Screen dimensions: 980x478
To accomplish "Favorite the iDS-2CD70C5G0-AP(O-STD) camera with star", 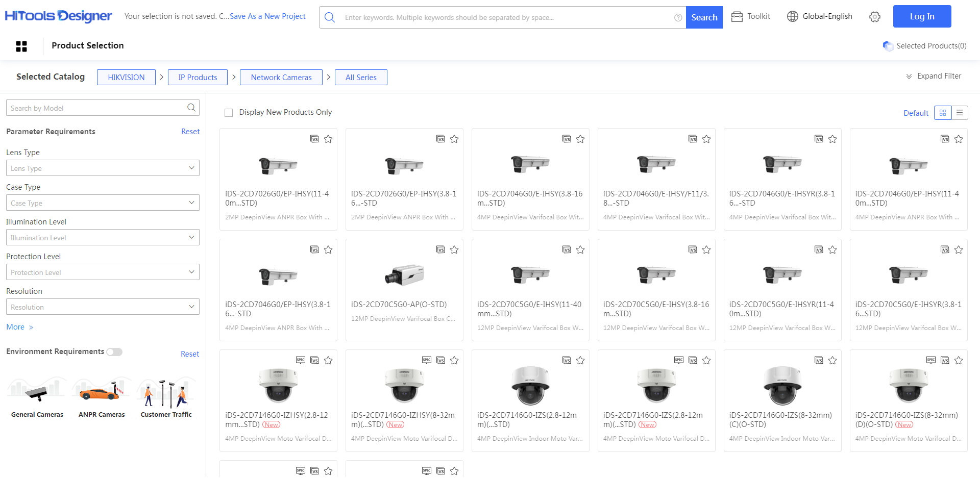I will pos(454,249).
